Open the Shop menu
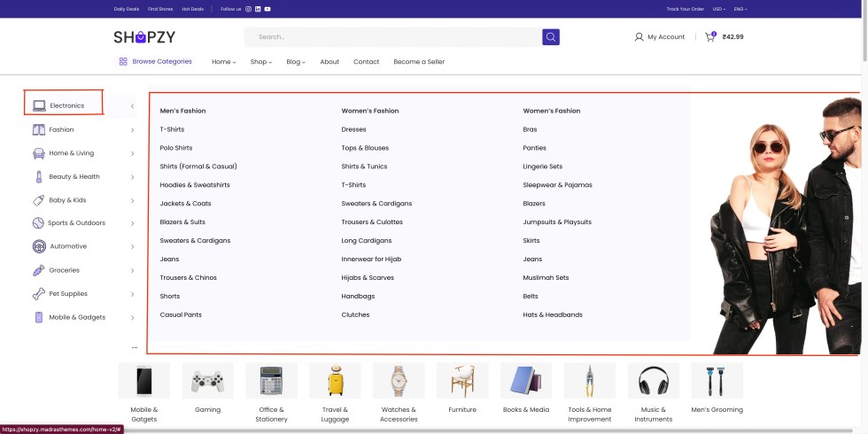 click(260, 62)
